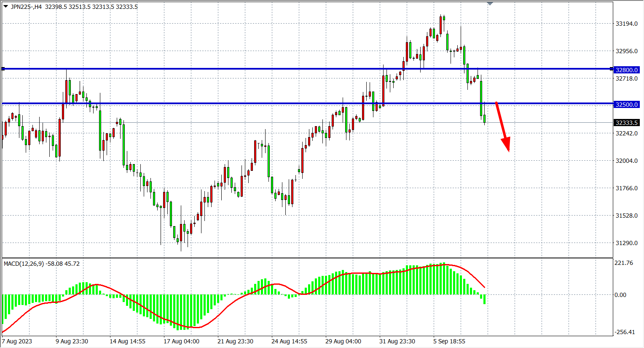
Task: Click the 7 Aug 2023 date label
Action: (x=17, y=341)
